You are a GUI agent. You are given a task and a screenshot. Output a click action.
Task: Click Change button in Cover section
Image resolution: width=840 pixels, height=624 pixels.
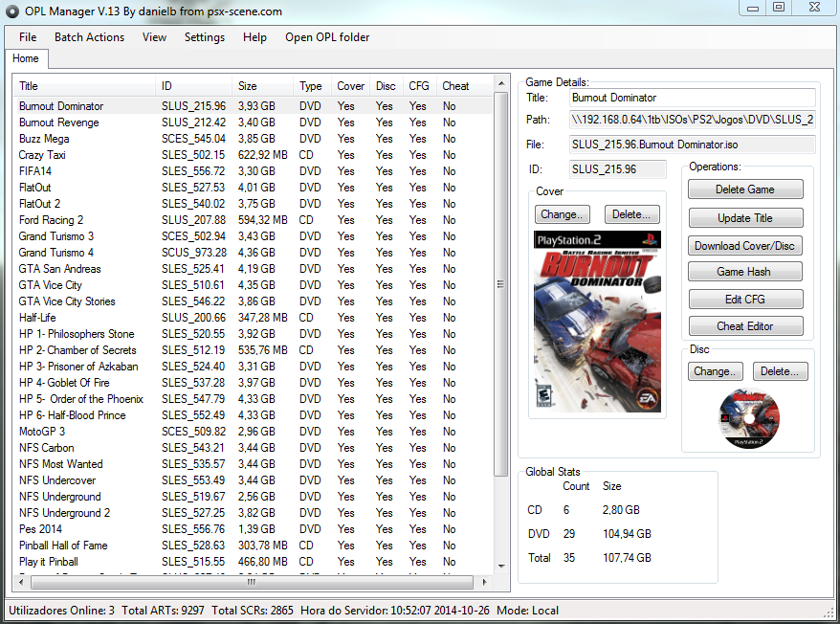pos(562,214)
